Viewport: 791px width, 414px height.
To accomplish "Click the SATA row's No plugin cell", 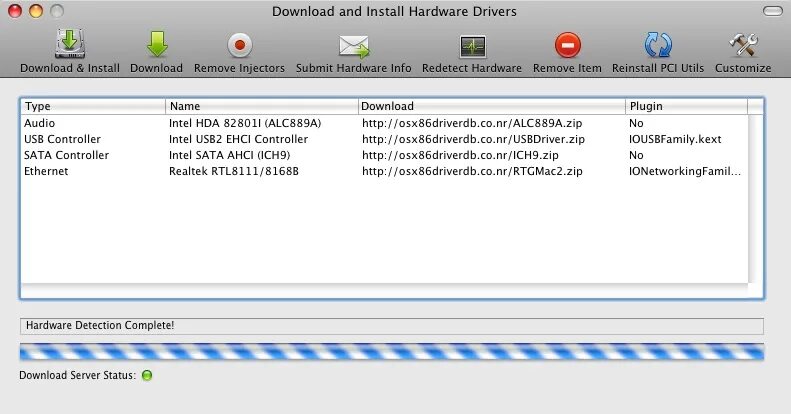I will click(x=636, y=155).
